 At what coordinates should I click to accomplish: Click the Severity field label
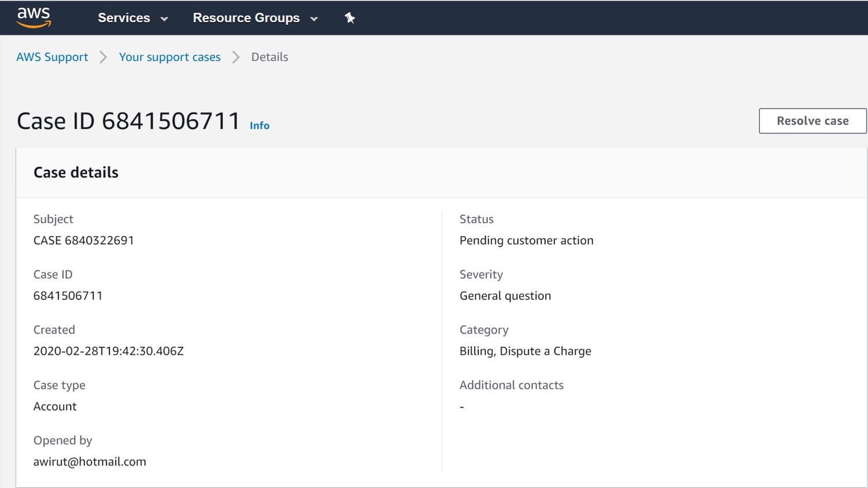coord(481,274)
